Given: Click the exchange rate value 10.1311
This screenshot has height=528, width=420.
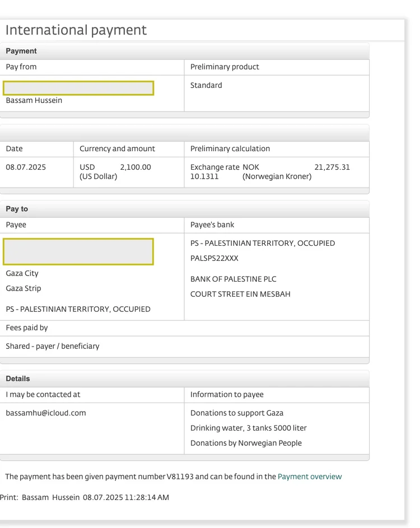Looking at the screenshot, I should [204, 176].
